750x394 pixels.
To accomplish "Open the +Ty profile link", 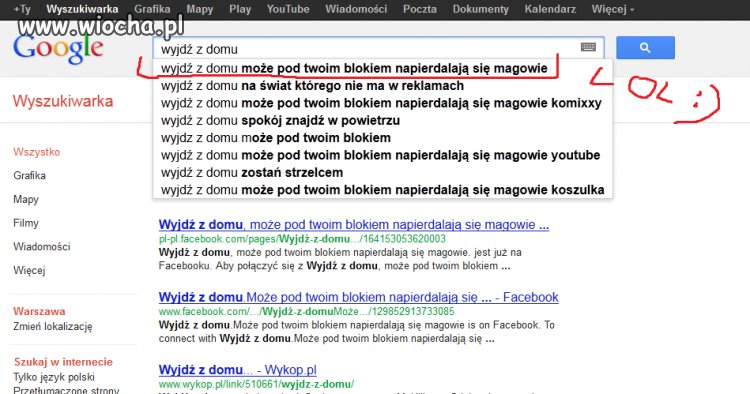I will [22, 9].
